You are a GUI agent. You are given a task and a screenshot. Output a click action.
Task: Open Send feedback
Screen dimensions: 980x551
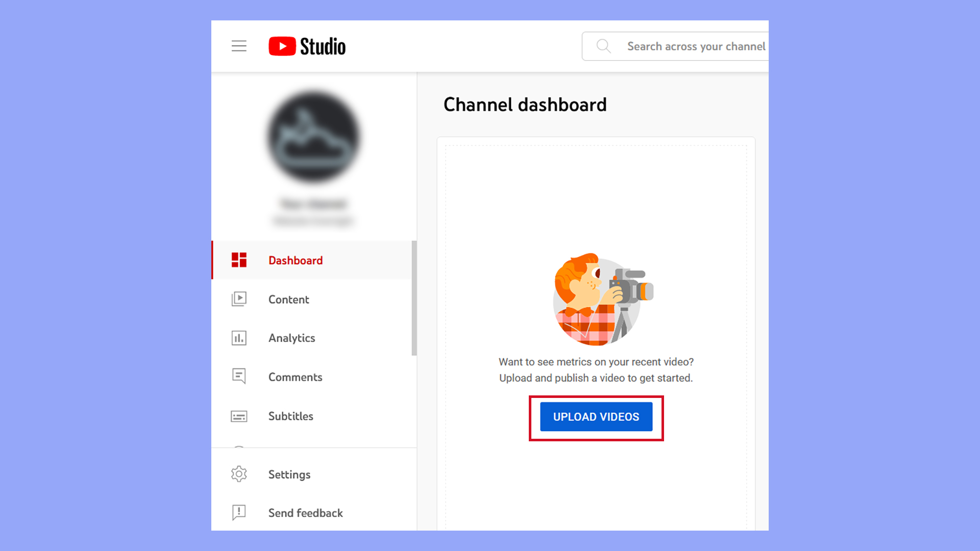click(305, 513)
